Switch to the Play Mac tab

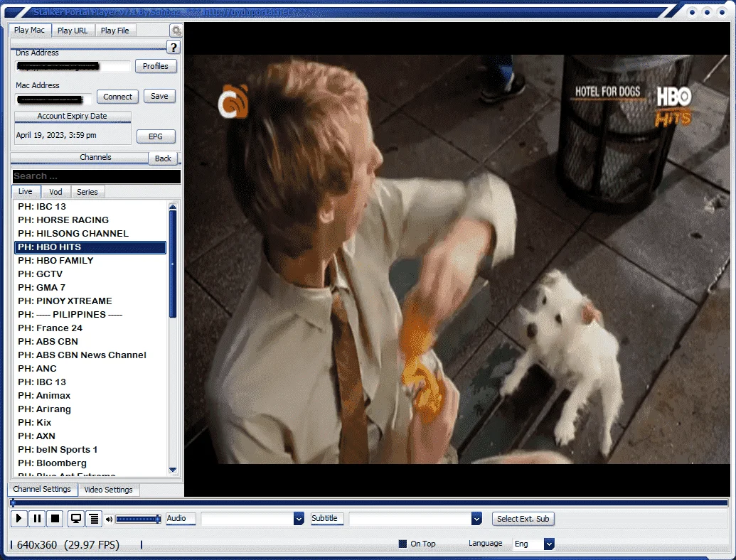point(29,30)
